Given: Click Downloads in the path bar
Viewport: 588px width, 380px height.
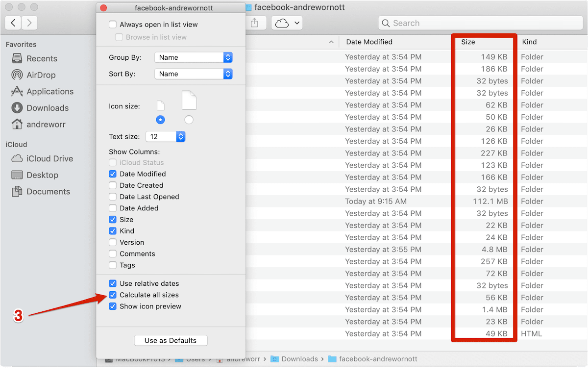Looking at the screenshot, I should [x=300, y=358].
